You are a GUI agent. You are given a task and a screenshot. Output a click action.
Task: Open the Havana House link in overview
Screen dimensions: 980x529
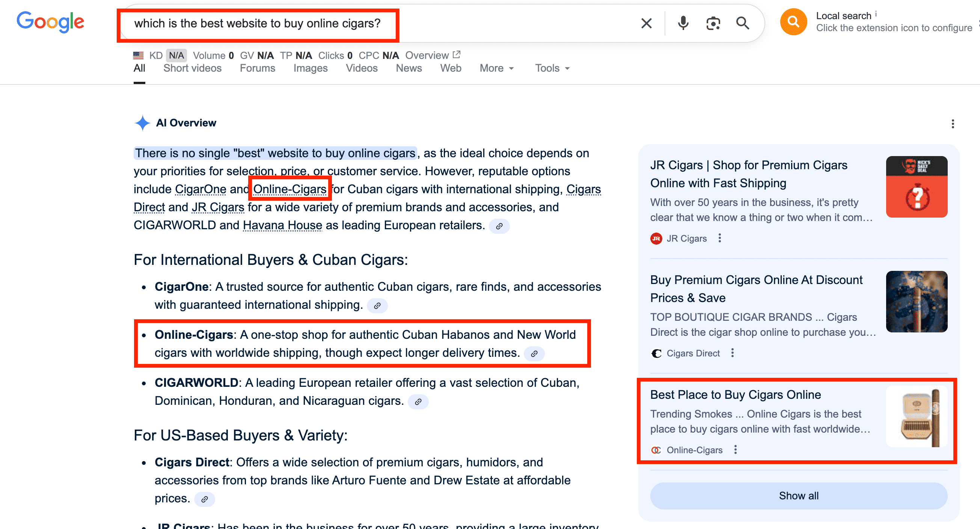click(283, 225)
